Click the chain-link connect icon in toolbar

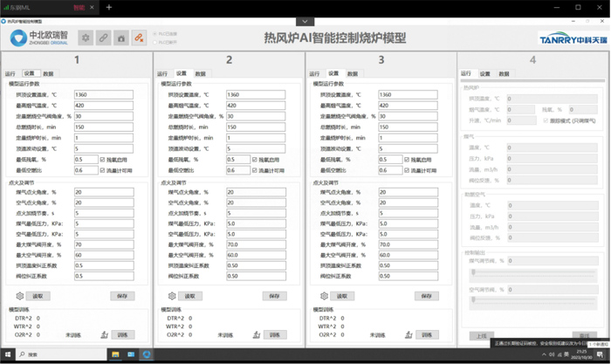click(x=103, y=38)
